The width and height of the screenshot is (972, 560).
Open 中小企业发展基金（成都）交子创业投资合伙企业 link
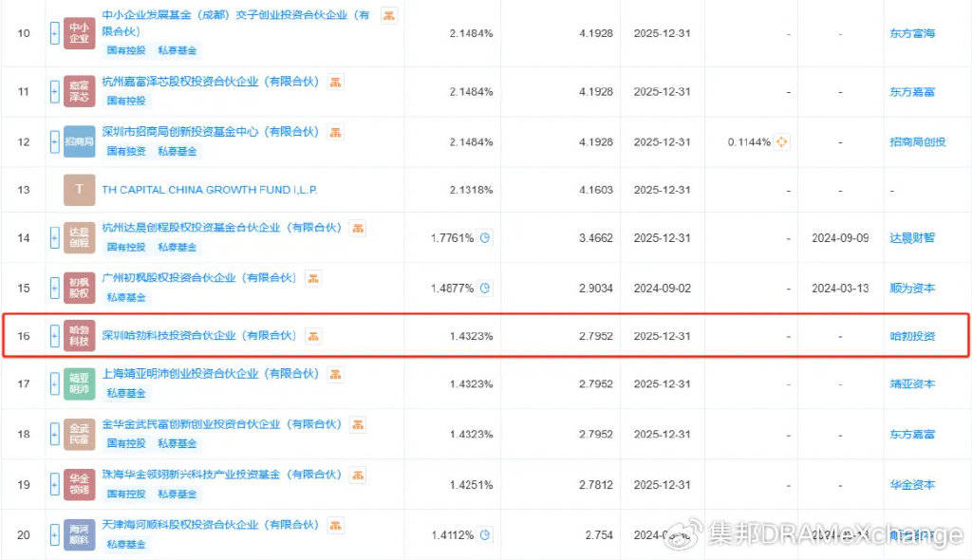tap(235, 23)
